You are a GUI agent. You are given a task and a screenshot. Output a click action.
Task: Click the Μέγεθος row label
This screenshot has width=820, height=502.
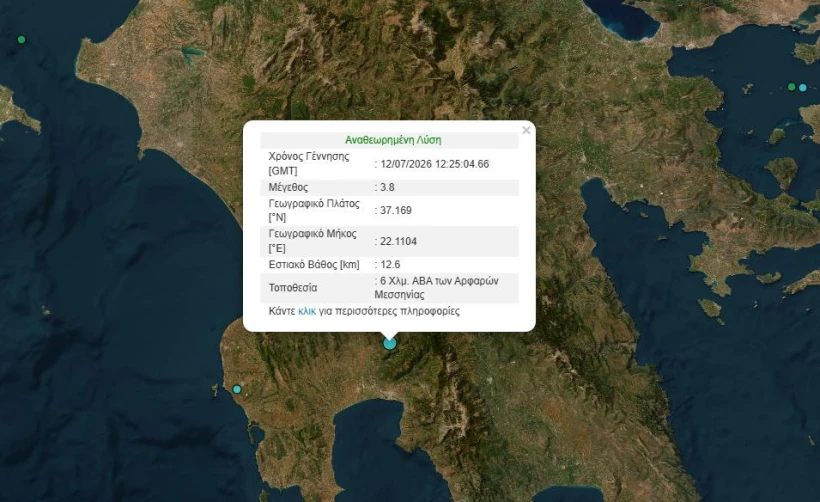pos(288,187)
